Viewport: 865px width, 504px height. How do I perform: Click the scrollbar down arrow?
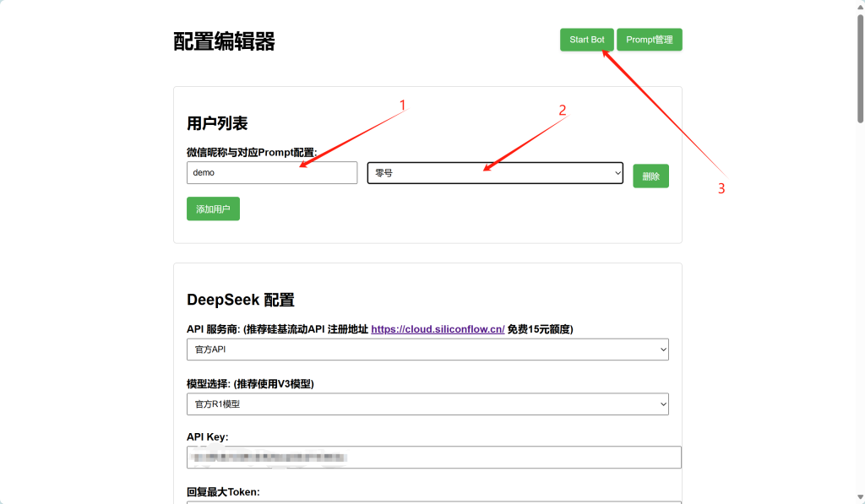[860, 498]
